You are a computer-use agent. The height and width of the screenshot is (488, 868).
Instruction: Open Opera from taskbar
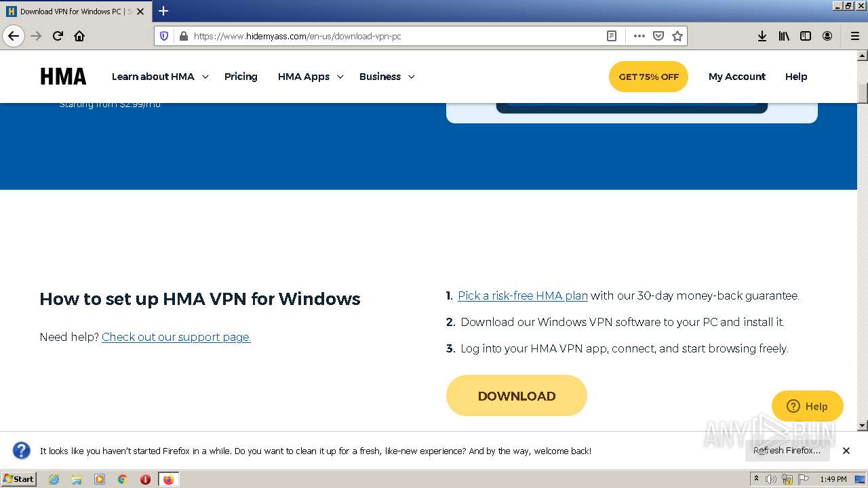145,479
